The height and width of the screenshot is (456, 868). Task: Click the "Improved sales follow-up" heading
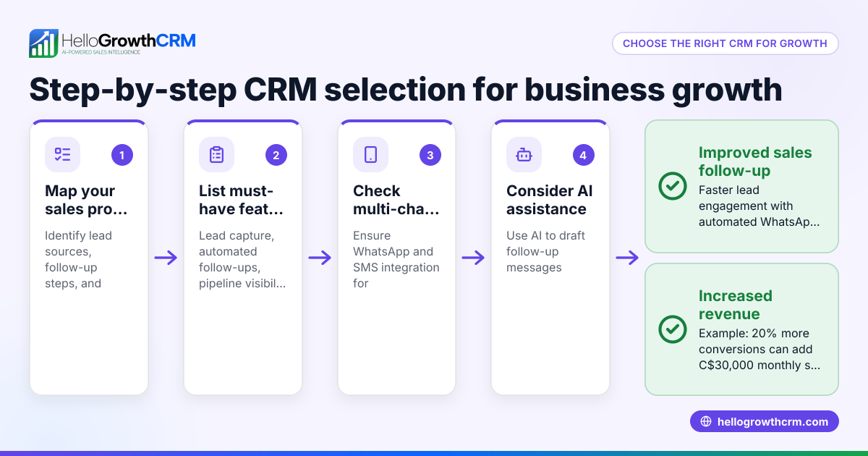pyautogui.click(x=755, y=161)
